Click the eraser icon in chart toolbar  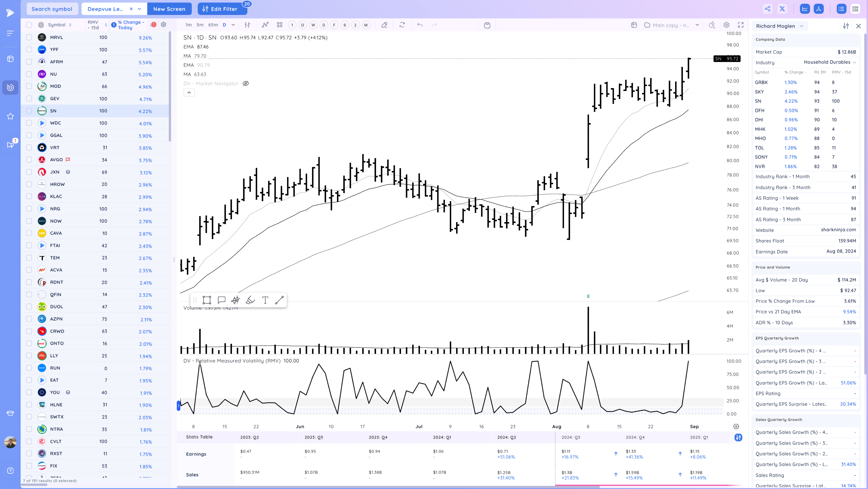tap(384, 25)
